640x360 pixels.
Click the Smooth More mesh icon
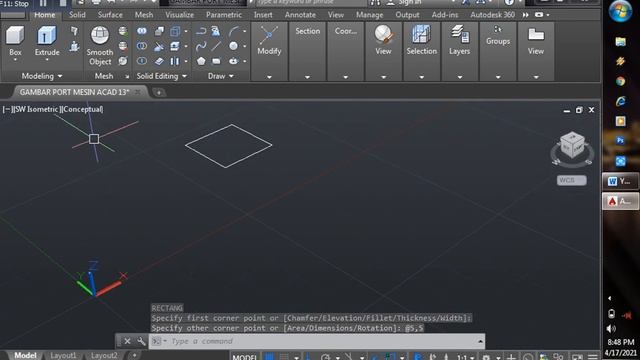click(x=123, y=31)
